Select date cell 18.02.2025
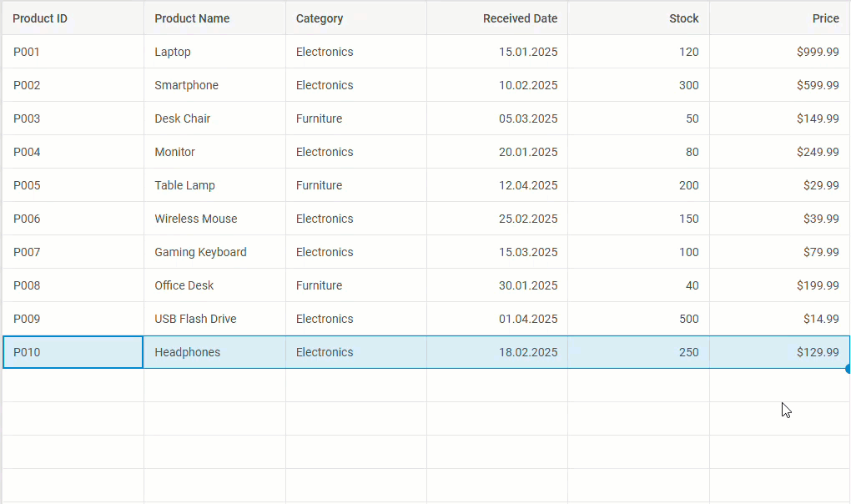The width and height of the screenshot is (851, 504). coord(497,352)
